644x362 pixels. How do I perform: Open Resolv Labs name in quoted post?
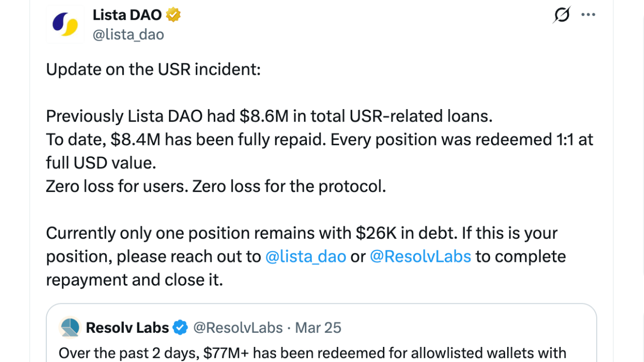127,328
